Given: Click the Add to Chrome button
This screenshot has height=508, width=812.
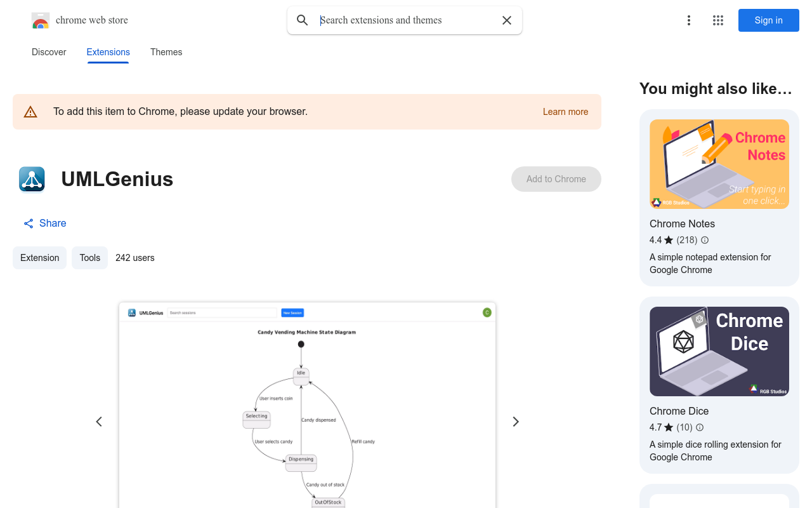Looking at the screenshot, I should pyautogui.click(x=556, y=179).
